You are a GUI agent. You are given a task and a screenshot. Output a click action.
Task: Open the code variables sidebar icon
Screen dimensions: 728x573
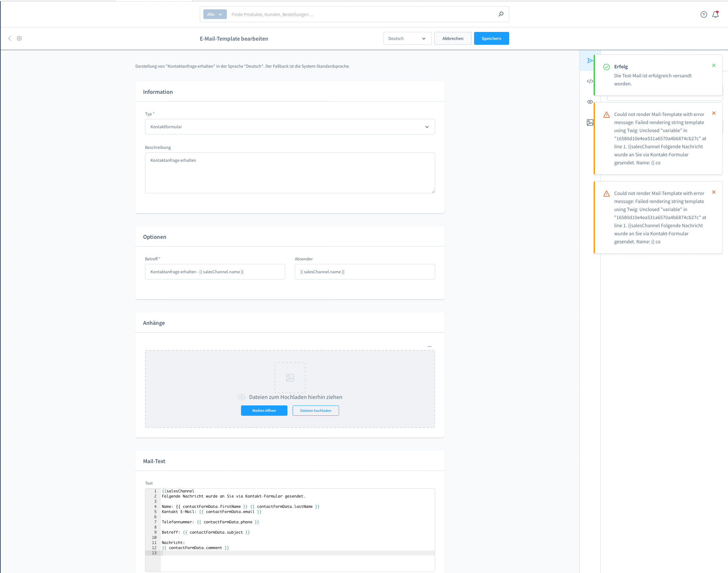(x=590, y=81)
